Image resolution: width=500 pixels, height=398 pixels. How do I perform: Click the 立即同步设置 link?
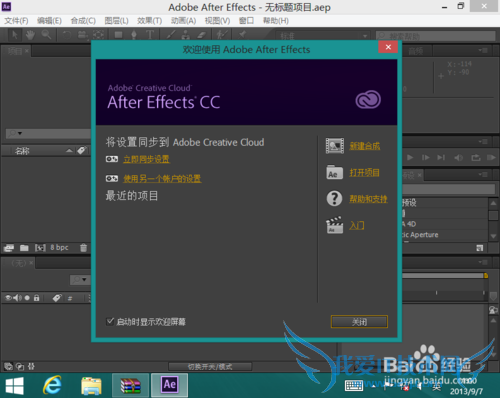click(146, 159)
